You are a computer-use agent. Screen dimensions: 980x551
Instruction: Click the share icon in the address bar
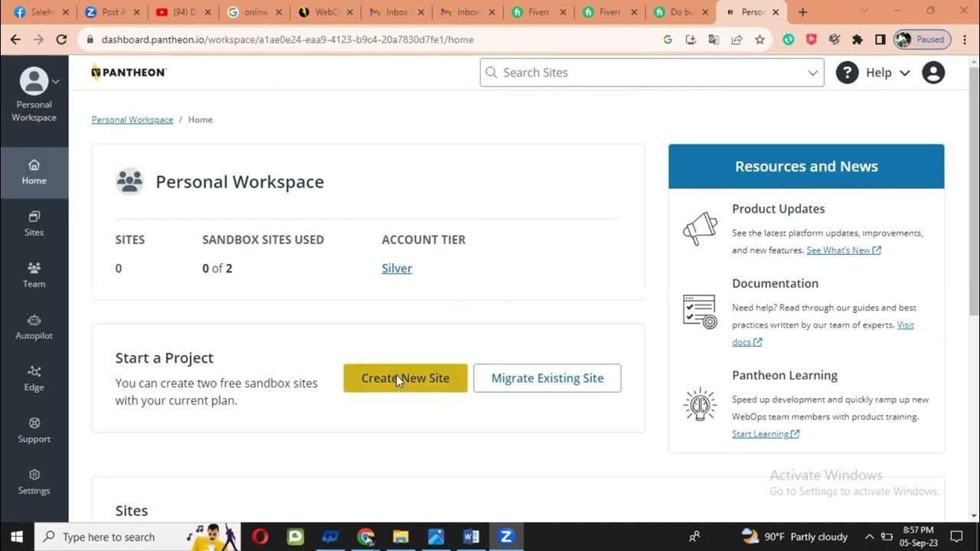pos(737,40)
